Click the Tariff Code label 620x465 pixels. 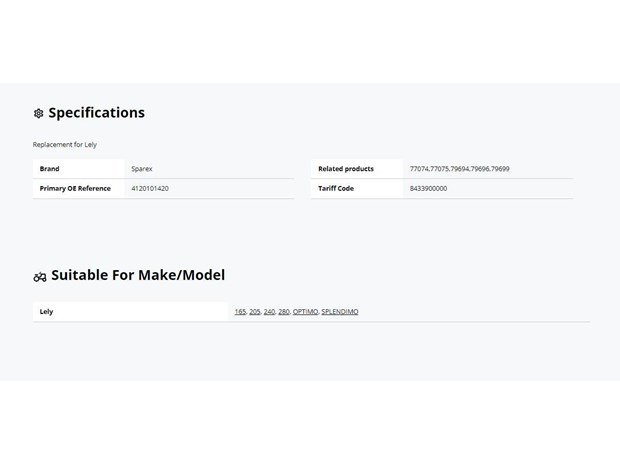(x=336, y=189)
